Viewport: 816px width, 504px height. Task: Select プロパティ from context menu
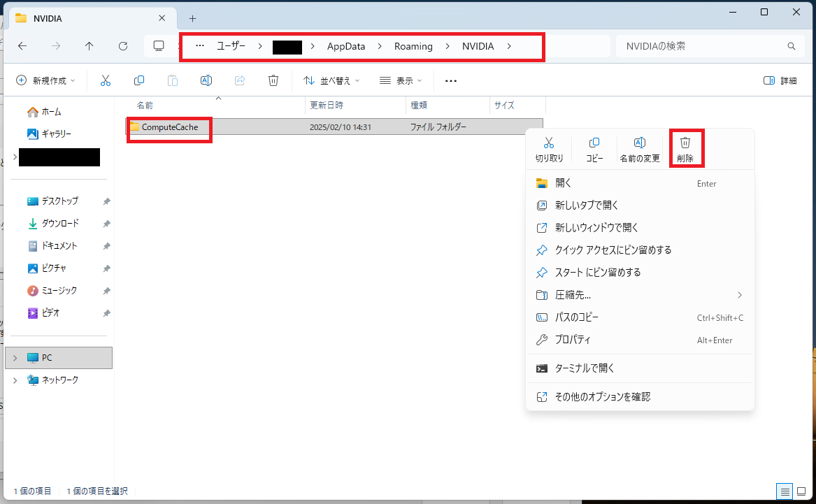coord(573,340)
